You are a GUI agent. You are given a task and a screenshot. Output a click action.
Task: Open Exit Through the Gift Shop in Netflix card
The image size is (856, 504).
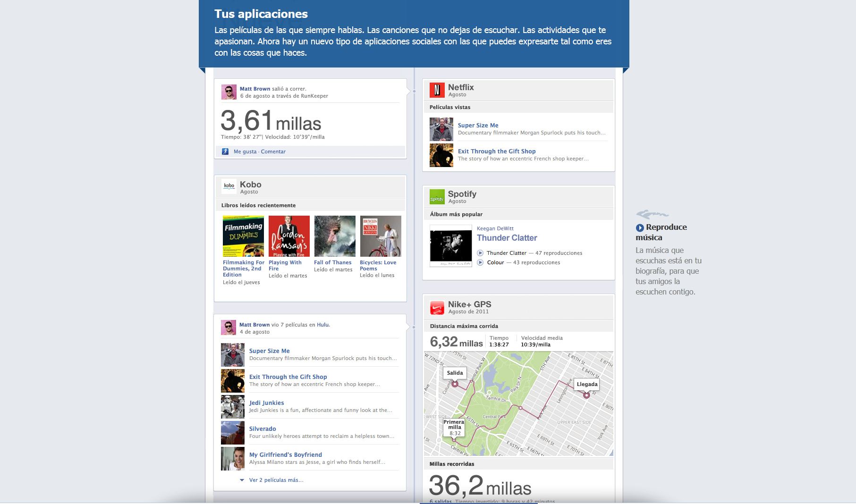(x=497, y=151)
